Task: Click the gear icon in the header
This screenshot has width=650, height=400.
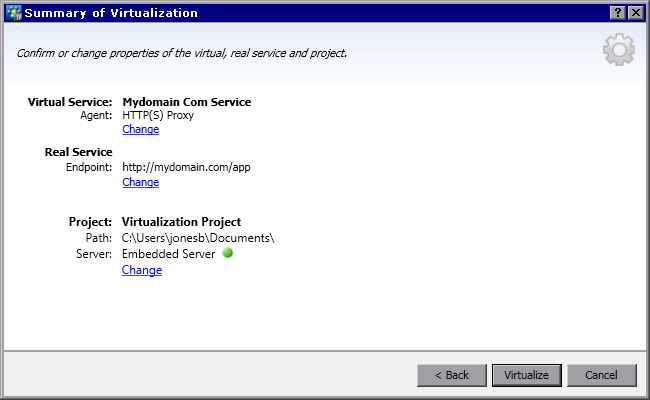Action: pyautogui.click(x=618, y=51)
